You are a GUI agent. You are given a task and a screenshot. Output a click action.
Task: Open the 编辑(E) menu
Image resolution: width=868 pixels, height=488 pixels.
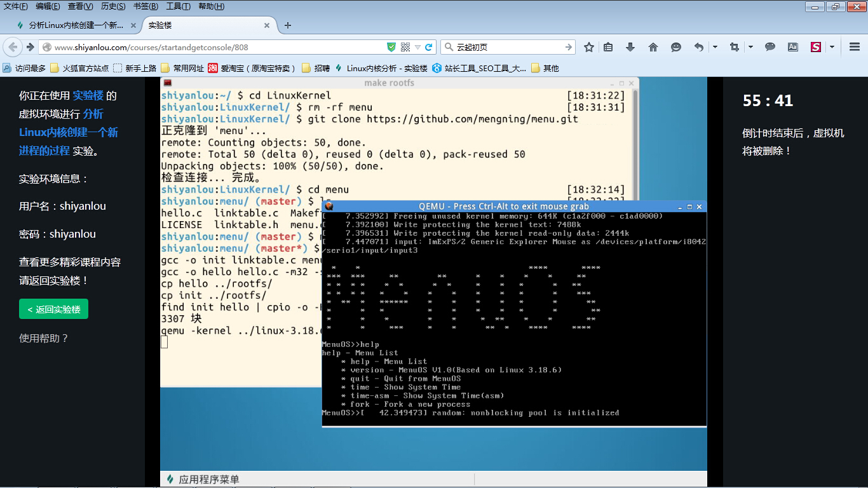(48, 6)
